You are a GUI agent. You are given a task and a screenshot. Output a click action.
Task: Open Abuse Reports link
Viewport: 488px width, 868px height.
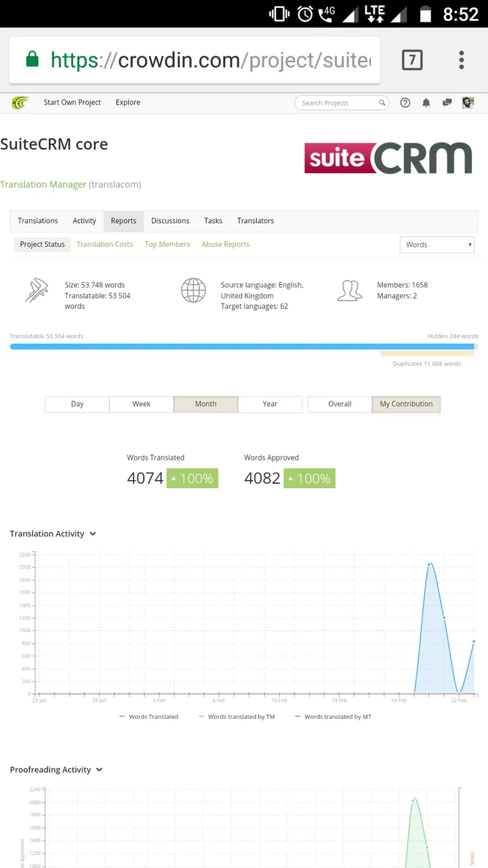coord(226,245)
